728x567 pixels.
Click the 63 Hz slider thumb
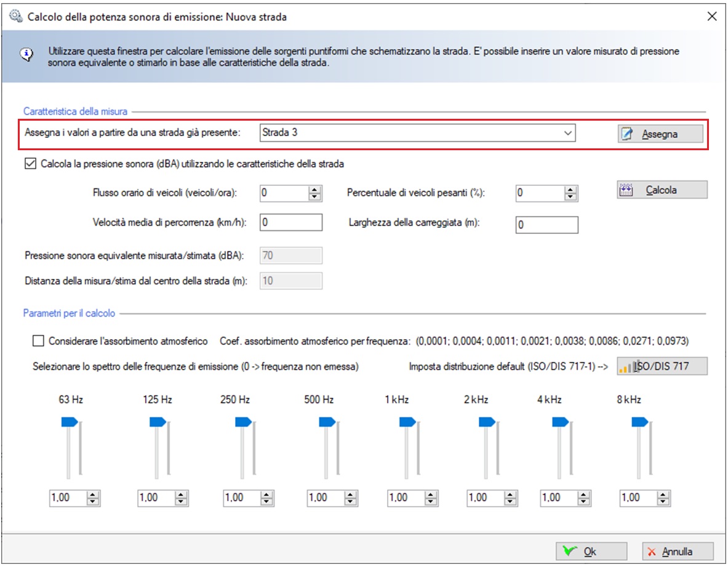tap(70, 422)
